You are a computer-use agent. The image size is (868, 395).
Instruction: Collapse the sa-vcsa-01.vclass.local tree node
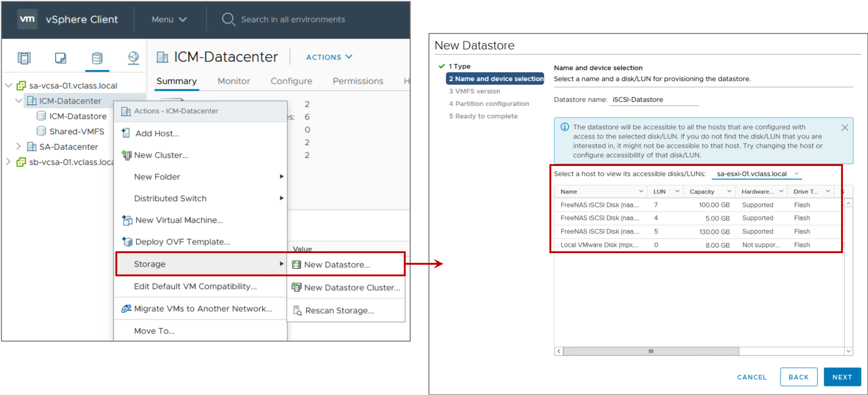pyautogui.click(x=8, y=85)
